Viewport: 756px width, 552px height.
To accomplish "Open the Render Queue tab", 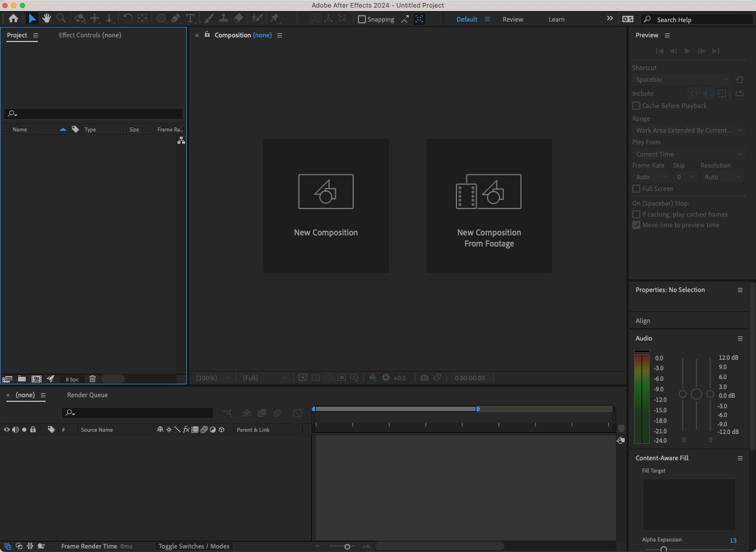I will tap(87, 395).
